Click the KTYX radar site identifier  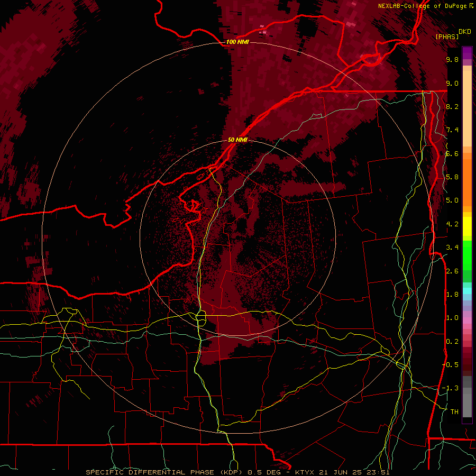point(304,472)
